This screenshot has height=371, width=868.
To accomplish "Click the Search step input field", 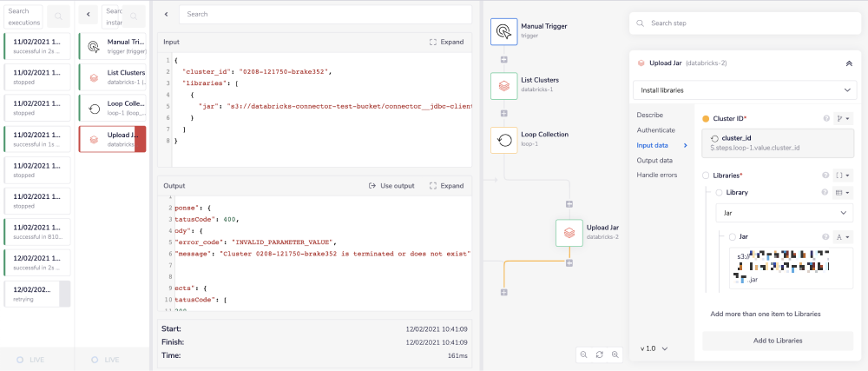I will (x=746, y=23).
